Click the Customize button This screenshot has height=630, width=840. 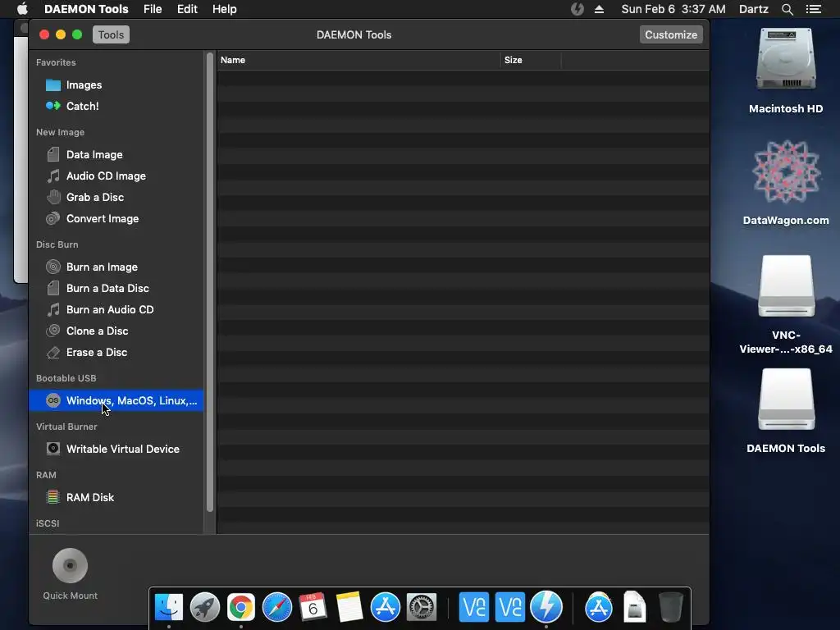(x=671, y=34)
